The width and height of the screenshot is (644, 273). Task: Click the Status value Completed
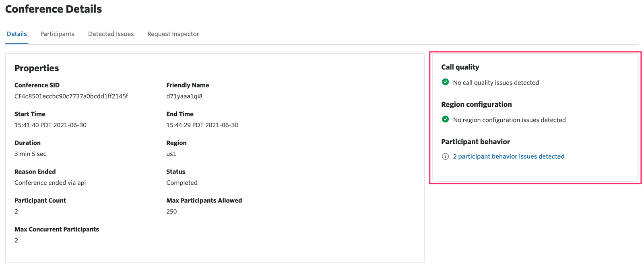click(x=182, y=183)
